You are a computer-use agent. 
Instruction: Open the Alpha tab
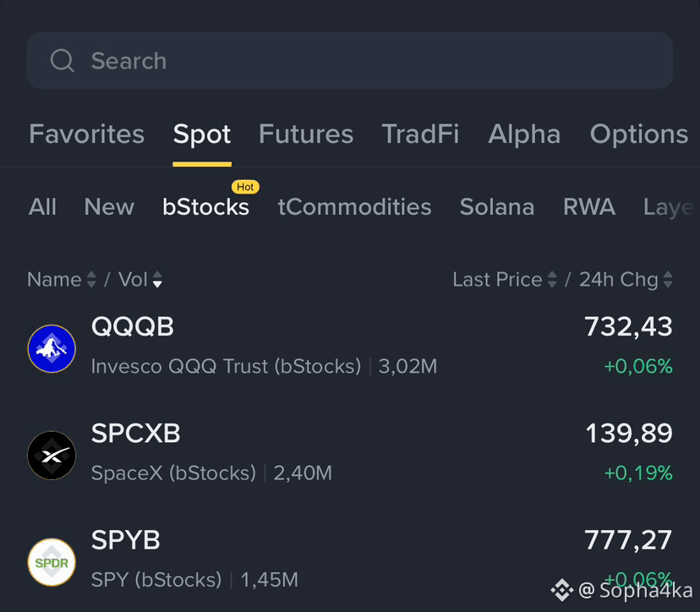pyautogui.click(x=524, y=134)
